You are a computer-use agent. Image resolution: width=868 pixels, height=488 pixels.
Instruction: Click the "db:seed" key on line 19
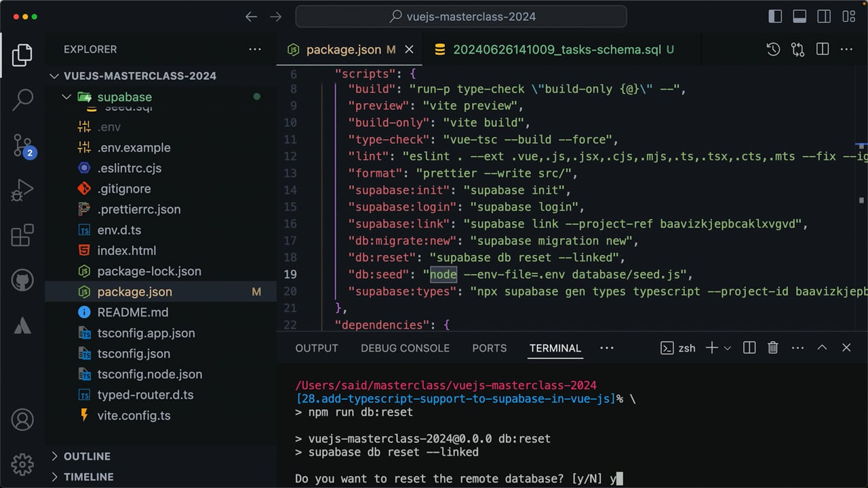(379, 274)
